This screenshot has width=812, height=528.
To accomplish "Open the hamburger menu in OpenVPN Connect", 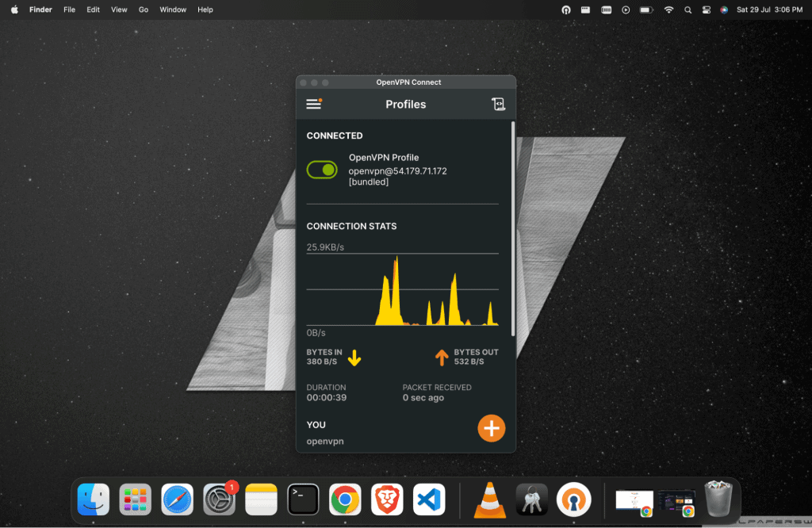I will click(x=314, y=104).
